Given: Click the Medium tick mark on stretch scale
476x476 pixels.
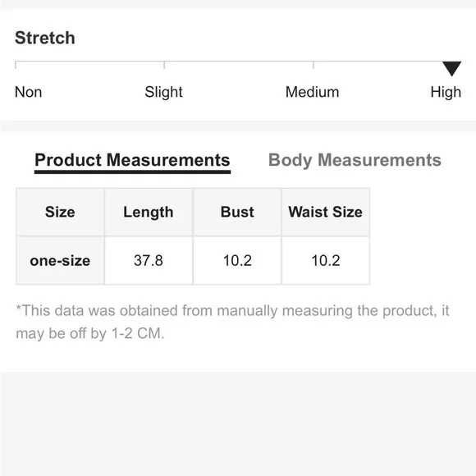Looking at the screenshot, I should coord(314,65).
